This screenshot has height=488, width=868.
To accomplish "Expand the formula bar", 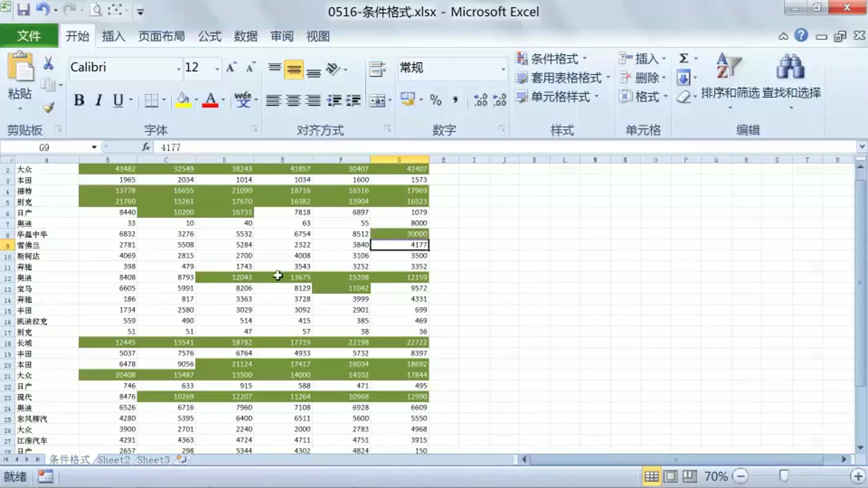I will [x=862, y=147].
